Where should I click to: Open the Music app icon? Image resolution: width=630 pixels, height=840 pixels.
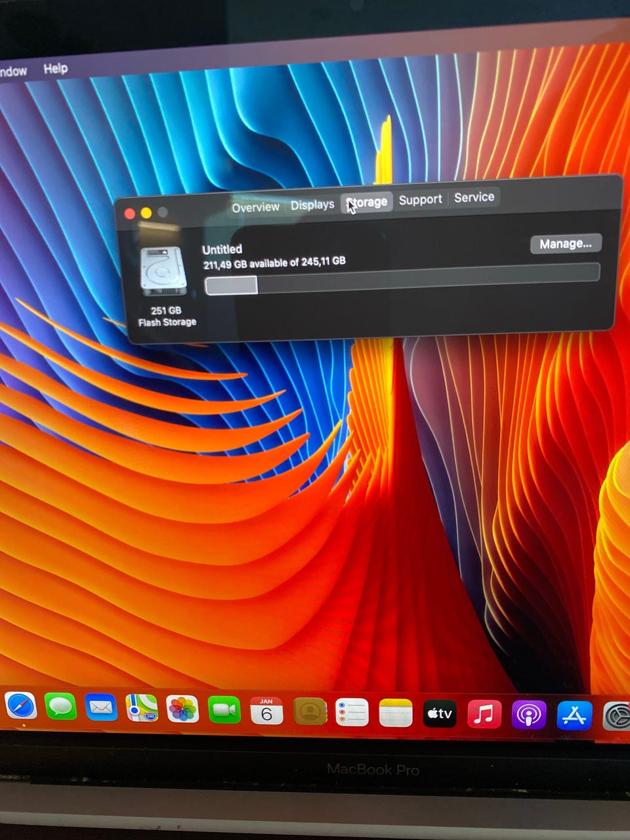(484, 715)
